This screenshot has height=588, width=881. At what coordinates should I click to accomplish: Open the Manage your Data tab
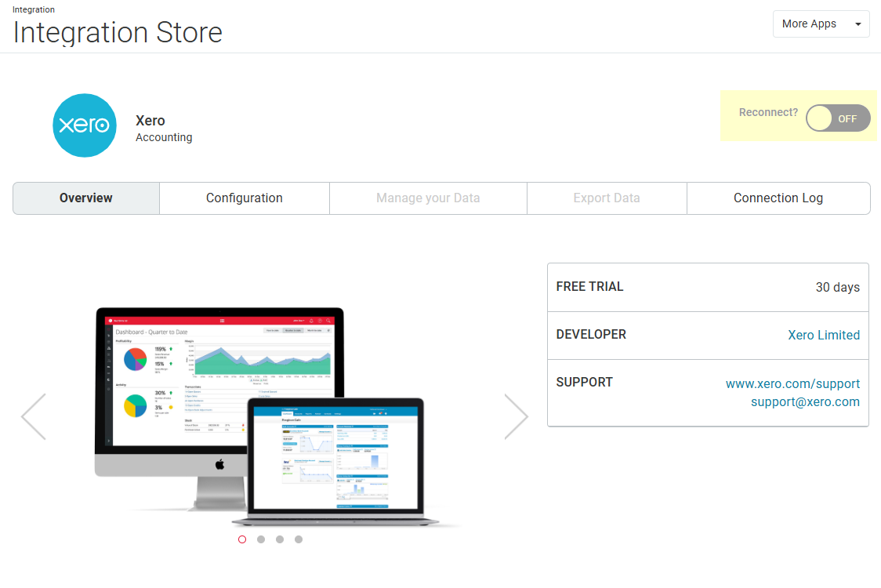[x=428, y=198]
